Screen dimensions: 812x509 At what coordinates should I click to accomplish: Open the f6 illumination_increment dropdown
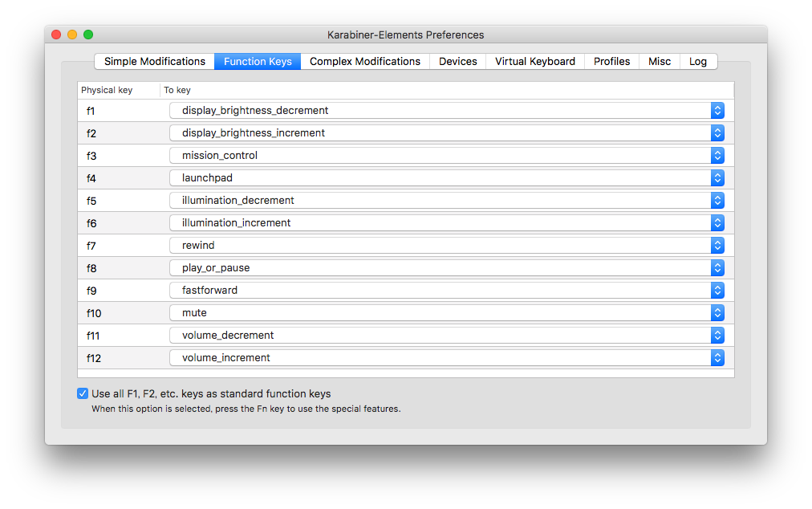pyautogui.click(x=447, y=223)
